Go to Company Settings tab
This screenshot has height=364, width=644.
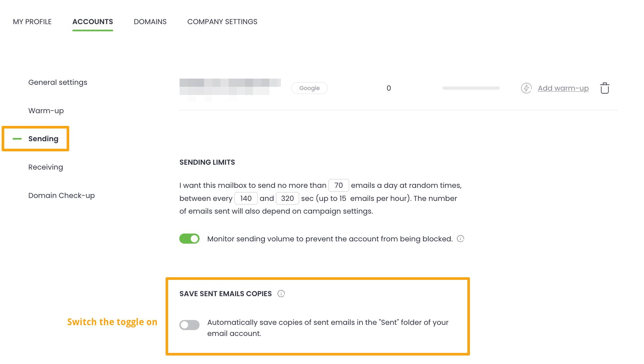[x=222, y=22]
